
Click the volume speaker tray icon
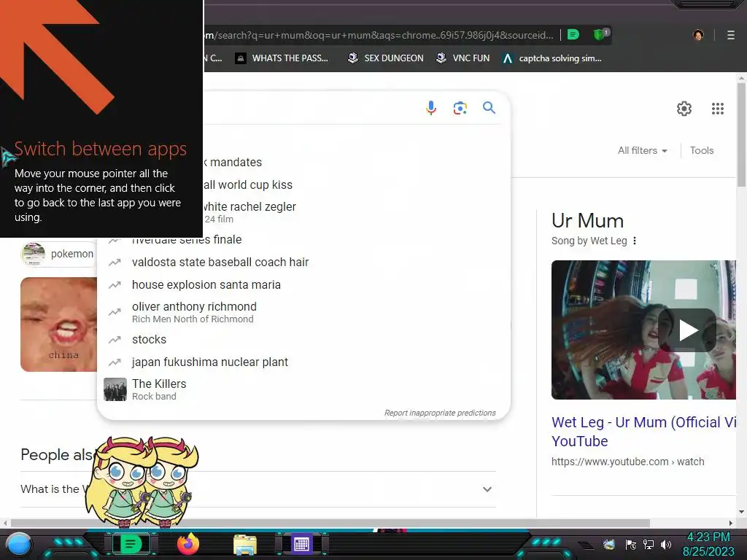coord(666,544)
